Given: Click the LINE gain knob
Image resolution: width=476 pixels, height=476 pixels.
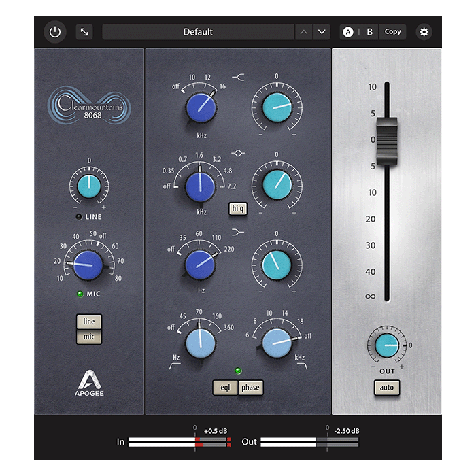Looking at the screenshot, I should coord(89,186).
